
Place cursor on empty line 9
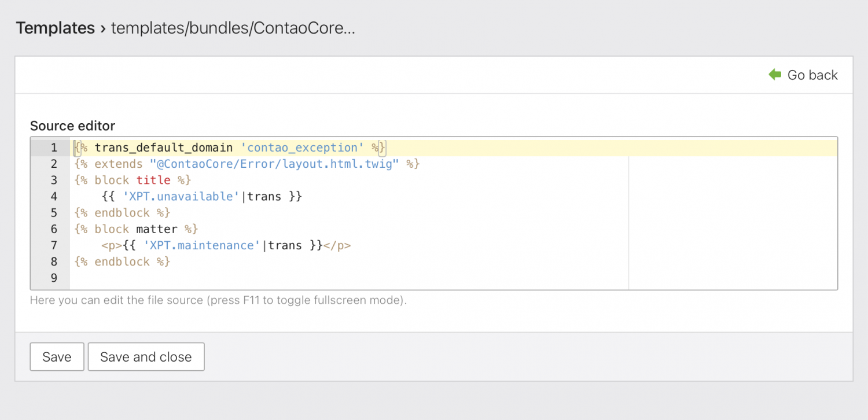[x=231, y=278]
